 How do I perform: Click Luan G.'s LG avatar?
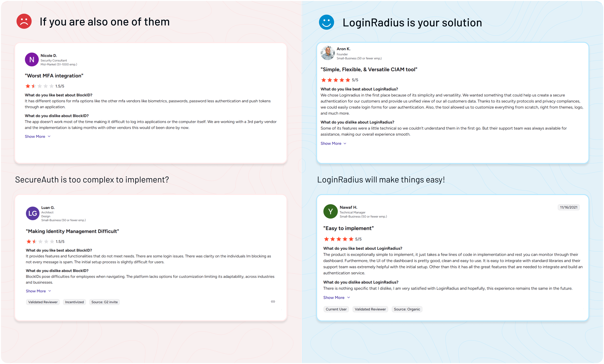pos(33,213)
